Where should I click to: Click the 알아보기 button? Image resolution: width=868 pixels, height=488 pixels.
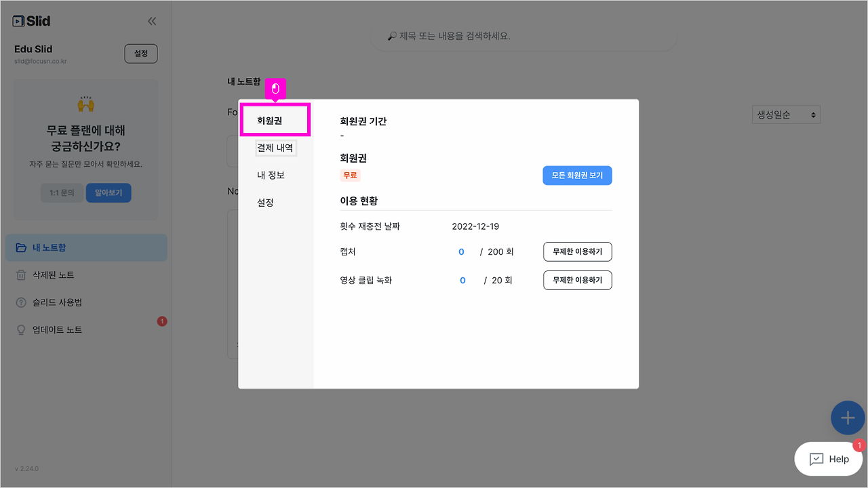point(108,192)
